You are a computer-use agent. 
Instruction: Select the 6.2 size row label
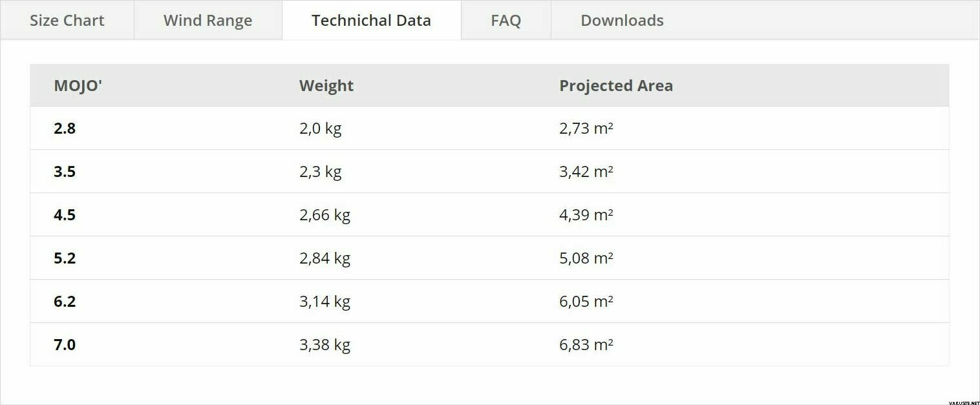(x=65, y=302)
